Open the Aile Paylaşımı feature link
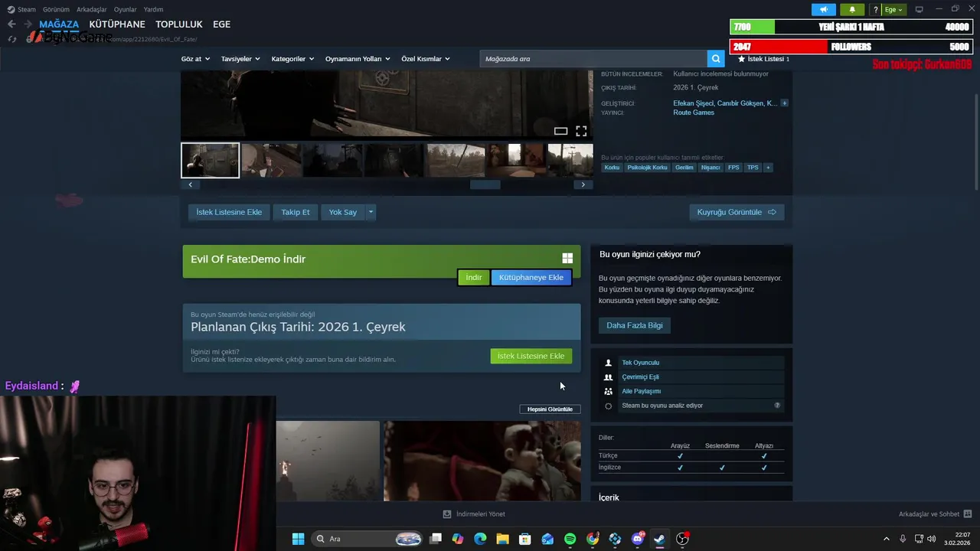The image size is (980, 551). click(641, 391)
